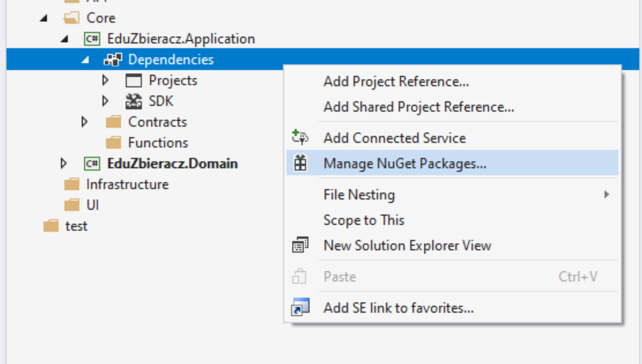The height and width of the screenshot is (364, 642).
Task: Click the EduZbieracz.Domain C# project icon
Action: click(x=92, y=164)
